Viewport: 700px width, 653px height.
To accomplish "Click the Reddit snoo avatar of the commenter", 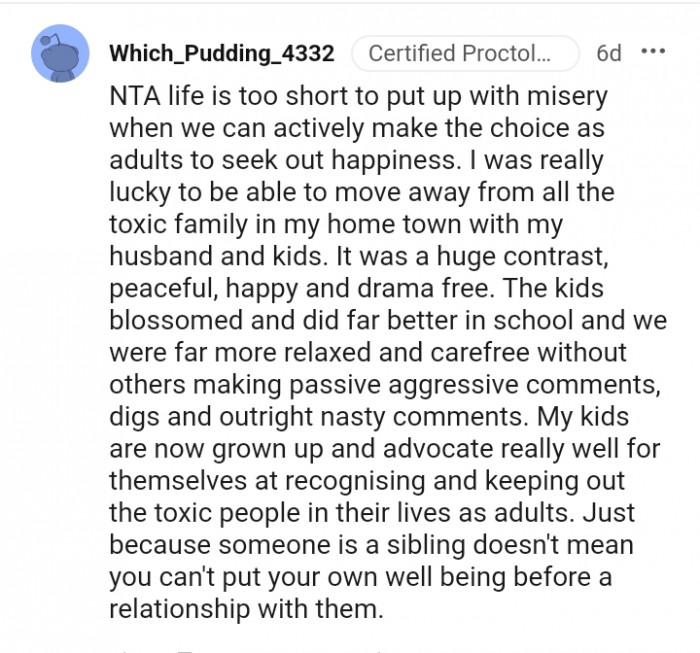I will point(60,54).
